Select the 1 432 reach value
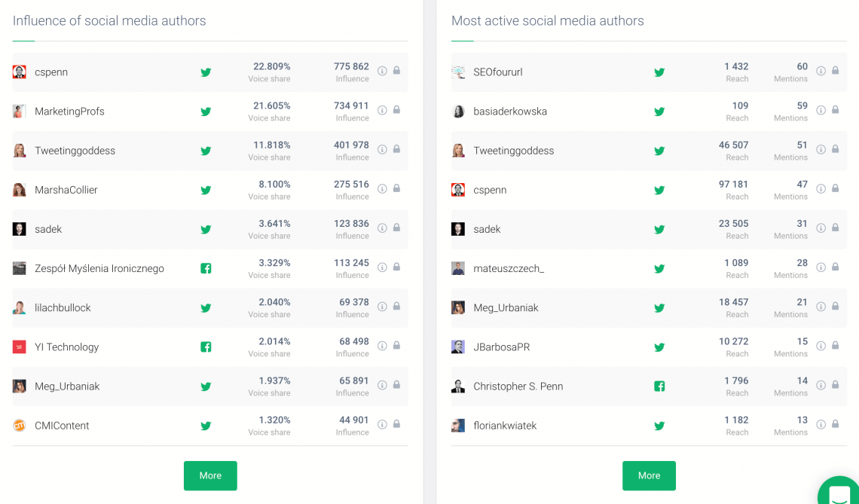 click(x=736, y=66)
